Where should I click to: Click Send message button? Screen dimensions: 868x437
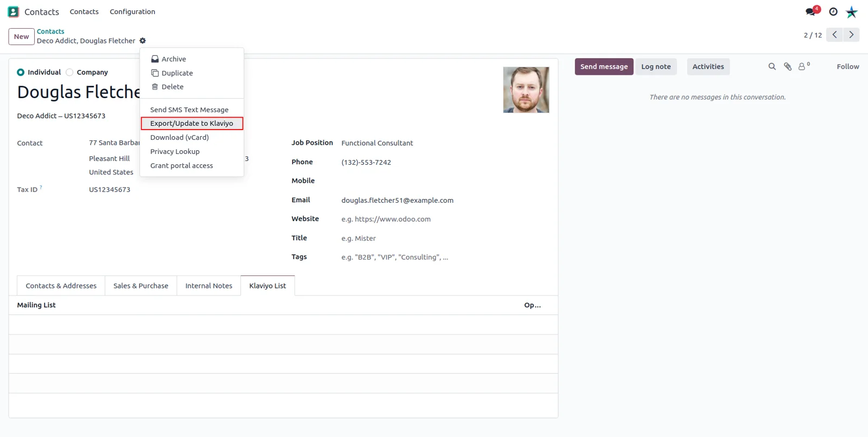(604, 67)
